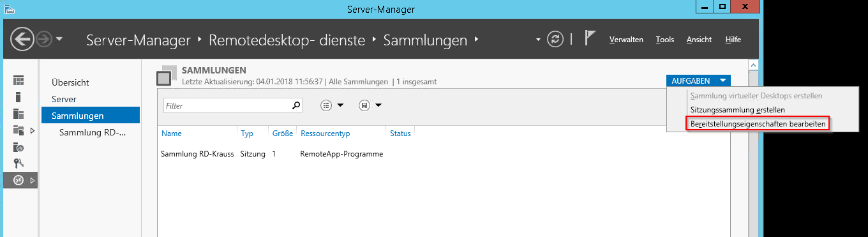The height and width of the screenshot is (237, 868).
Task: Open the list view options dropdown
Action: point(332,105)
